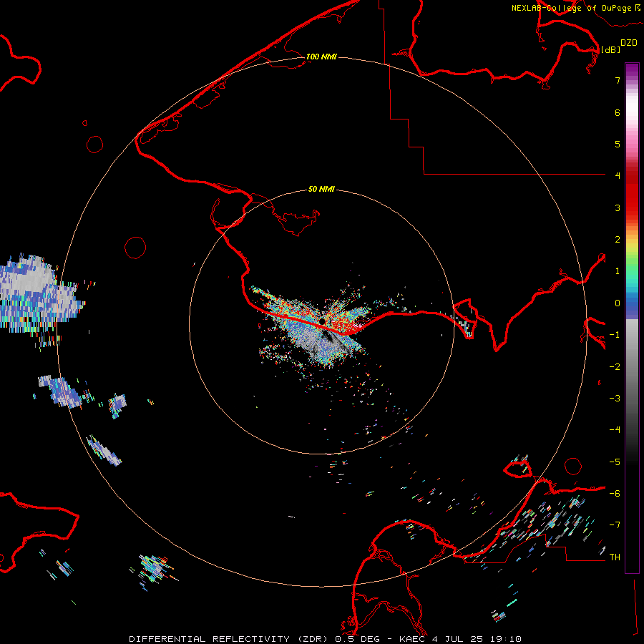Click scale value -4 on legend
This screenshot has width=644, height=644.
pyautogui.click(x=615, y=430)
